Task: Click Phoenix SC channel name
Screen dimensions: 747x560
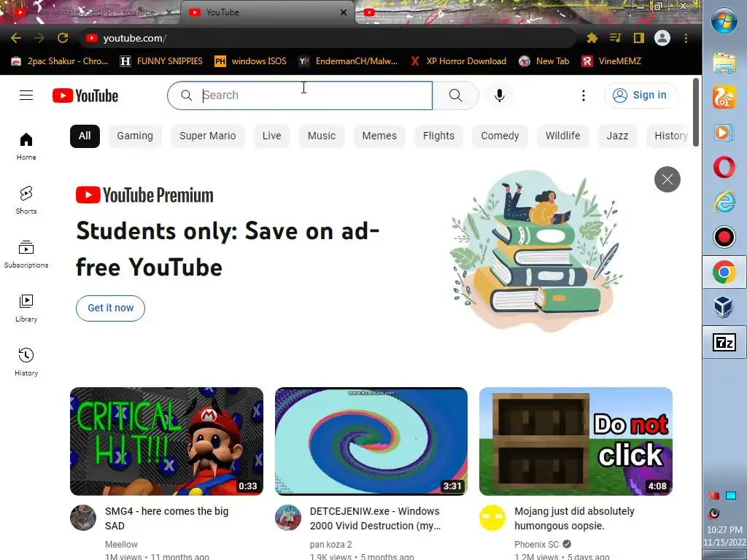Action: (536, 544)
